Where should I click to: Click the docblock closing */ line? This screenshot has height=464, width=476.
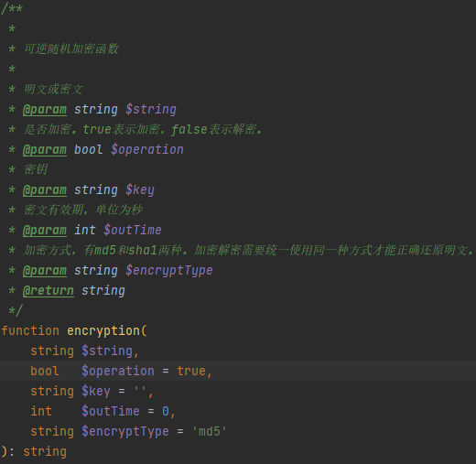[x=16, y=311]
